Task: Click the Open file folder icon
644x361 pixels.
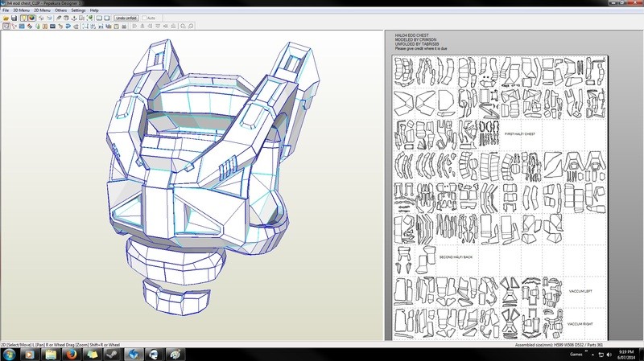Action: pos(6,18)
